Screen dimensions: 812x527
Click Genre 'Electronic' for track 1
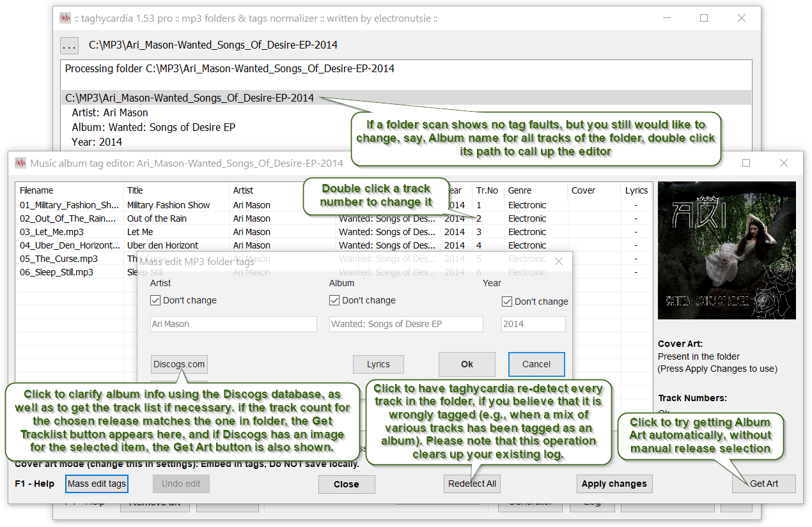[x=527, y=205]
